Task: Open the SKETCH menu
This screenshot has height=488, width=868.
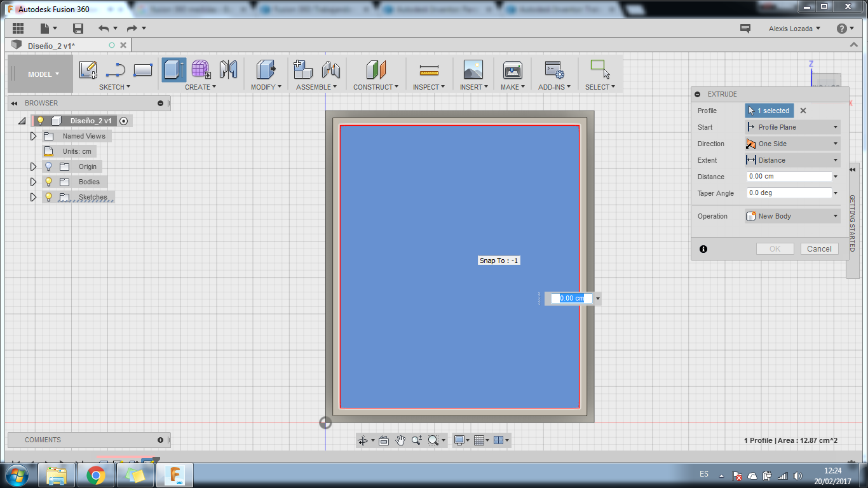Action: (x=114, y=87)
